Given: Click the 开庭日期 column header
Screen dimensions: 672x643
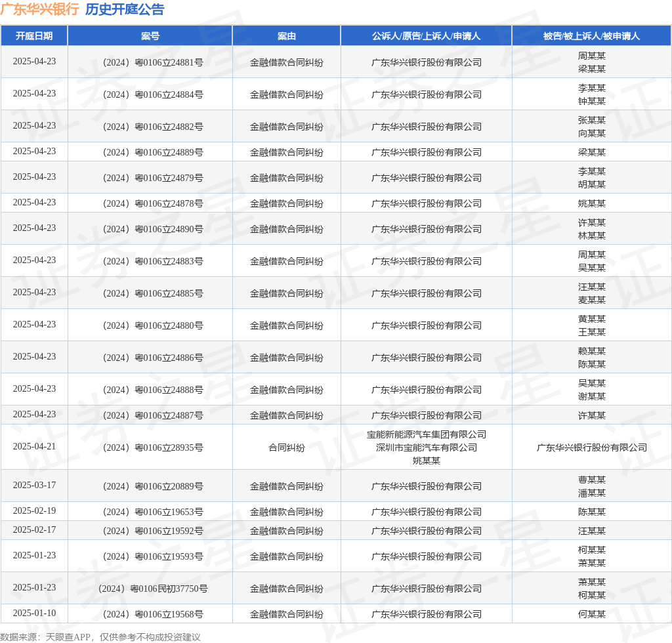Looking at the screenshot, I should pyautogui.click(x=34, y=36).
